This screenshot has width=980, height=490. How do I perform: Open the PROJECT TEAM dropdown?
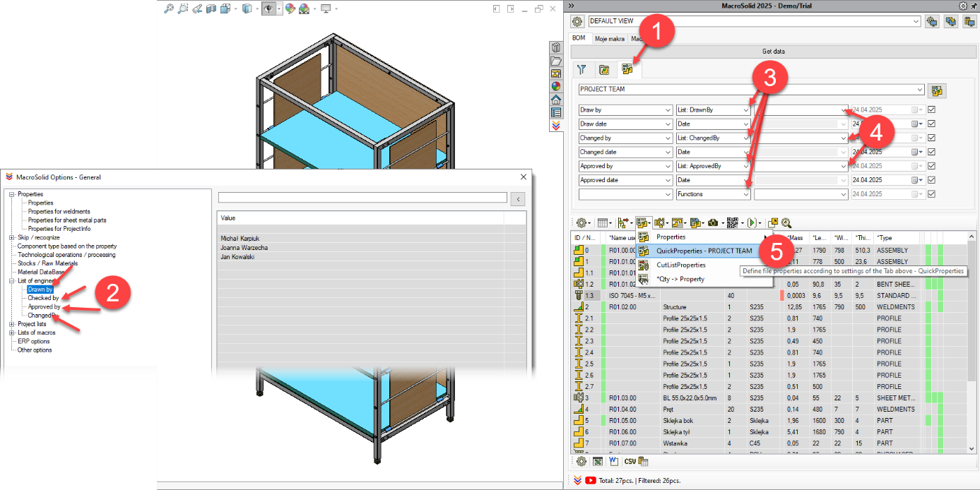(x=751, y=90)
